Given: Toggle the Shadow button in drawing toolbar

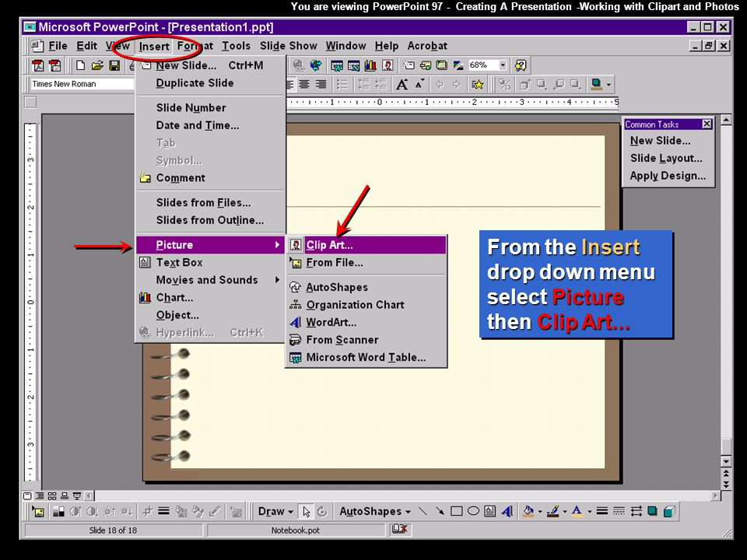Looking at the screenshot, I should click(x=652, y=512).
